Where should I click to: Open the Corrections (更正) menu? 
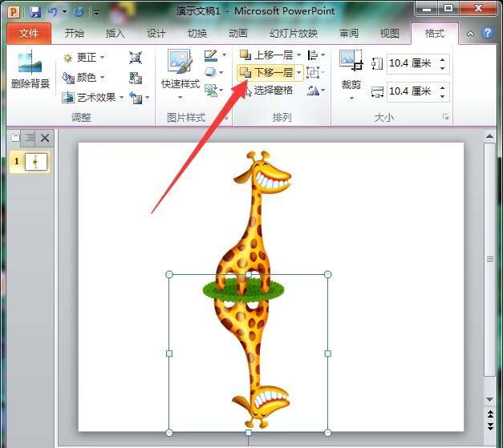[x=84, y=58]
